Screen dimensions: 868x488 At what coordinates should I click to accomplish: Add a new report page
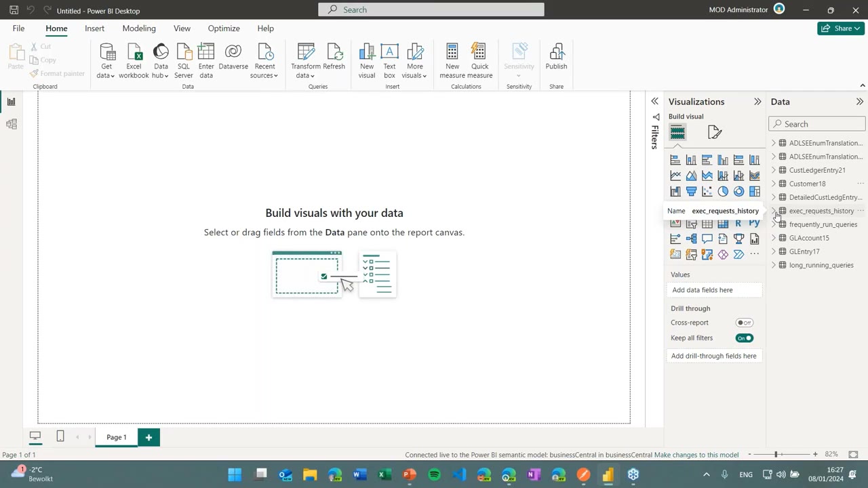pyautogui.click(x=149, y=437)
